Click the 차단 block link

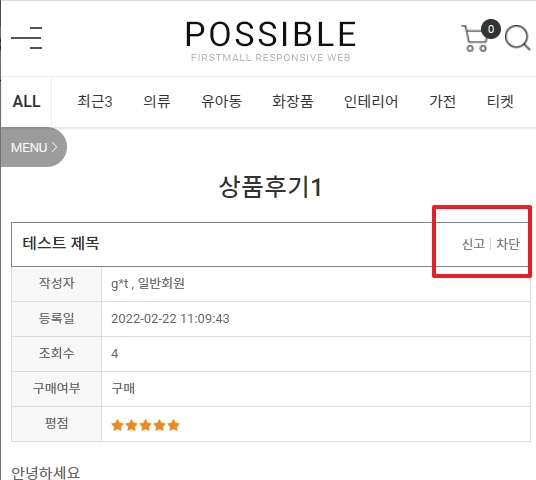click(x=508, y=244)
